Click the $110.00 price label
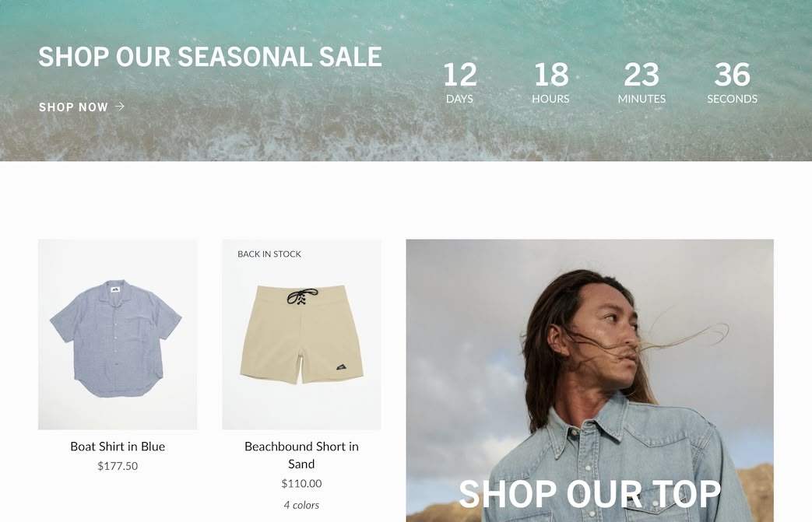Image resolution: width=812 pixels, height=522 pixels. [x=301, y=484]
